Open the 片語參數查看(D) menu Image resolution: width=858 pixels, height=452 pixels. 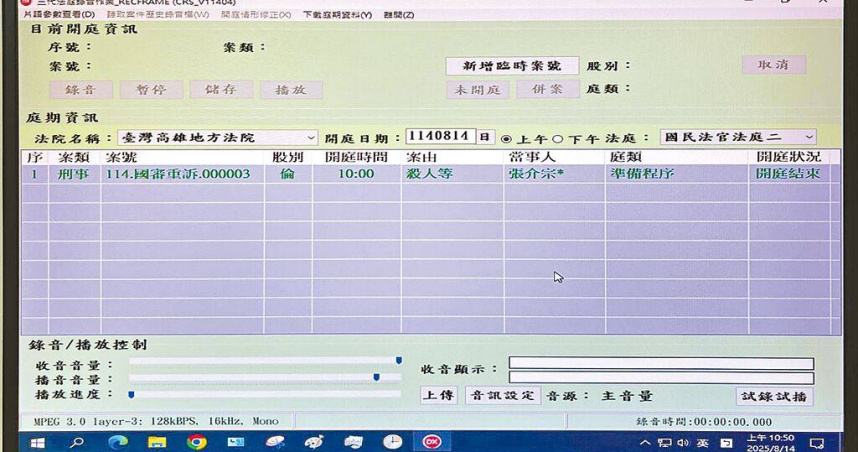pyautogui.click(x=59, y=15)
